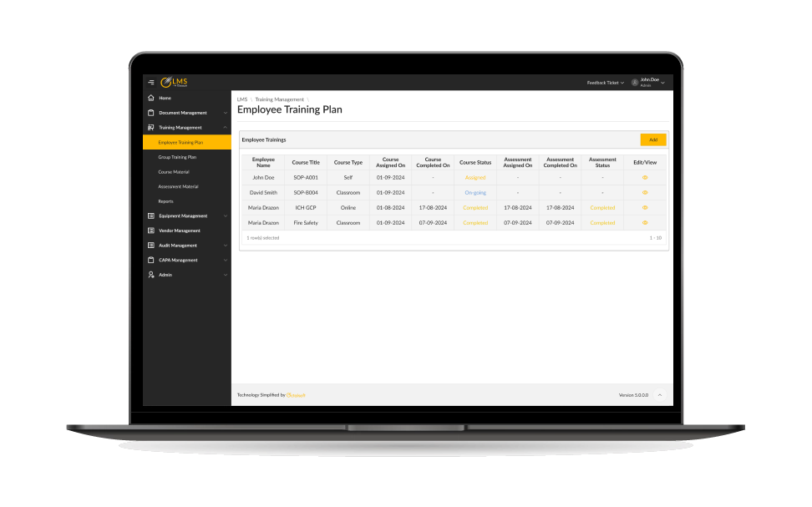Screen dimensions: 812x507
Task: Click eye icon for Fire Safety course
Action: click(x=644, y=223)
